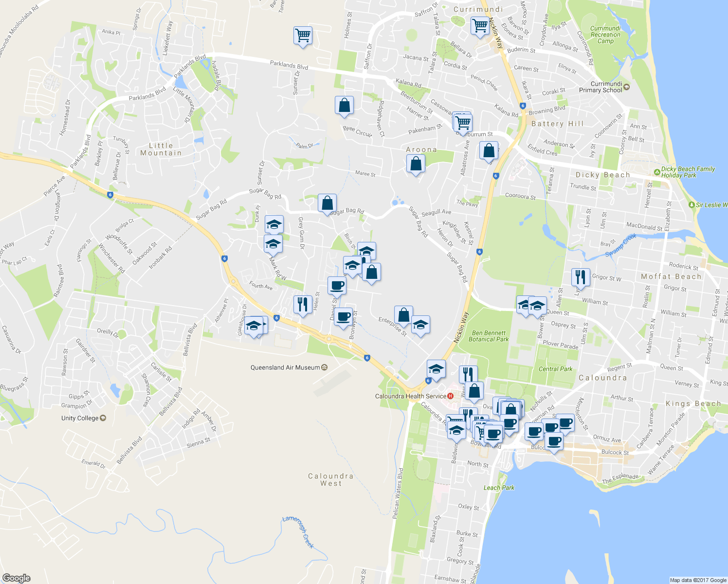Click the Dicky Beach Family Holiday Park pin

point(657,171)
